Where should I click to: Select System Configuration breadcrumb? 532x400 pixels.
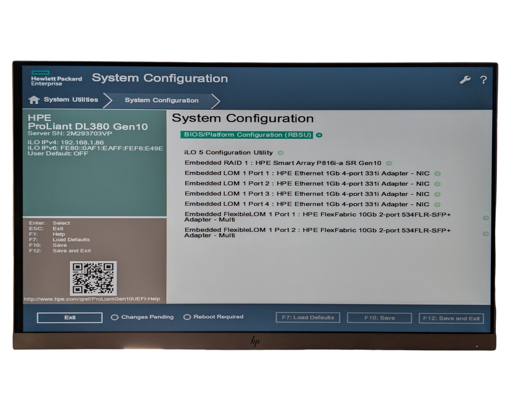pyautogui.click(x=161, y=101)
